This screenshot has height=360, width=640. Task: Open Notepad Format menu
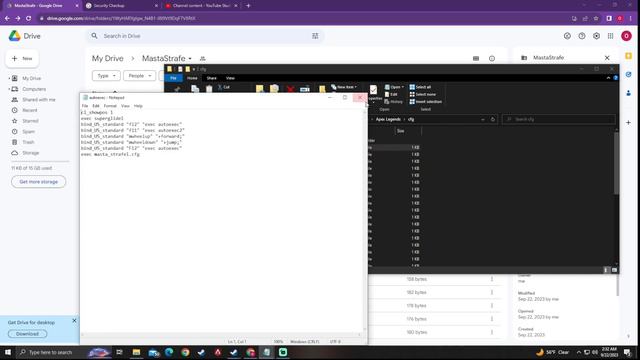point(110,106)
